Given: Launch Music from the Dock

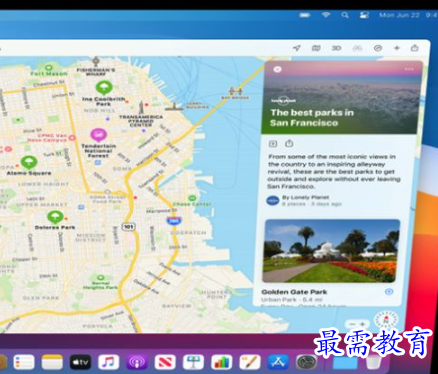Looking at the screenshot, I should [109, 362].
